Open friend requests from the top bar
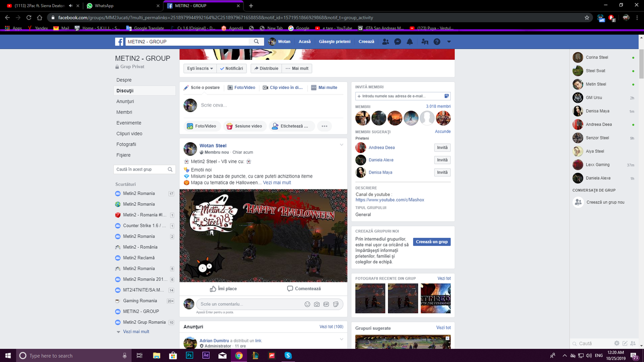 click(385, 41)
